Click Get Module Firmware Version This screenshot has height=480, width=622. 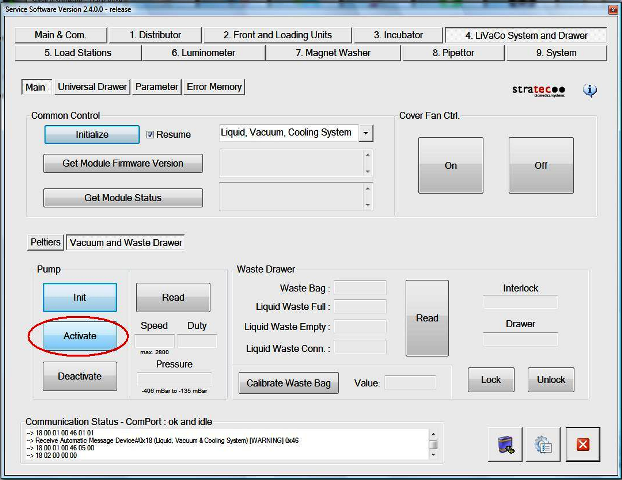pyautogui.click(x=122, y=163)
